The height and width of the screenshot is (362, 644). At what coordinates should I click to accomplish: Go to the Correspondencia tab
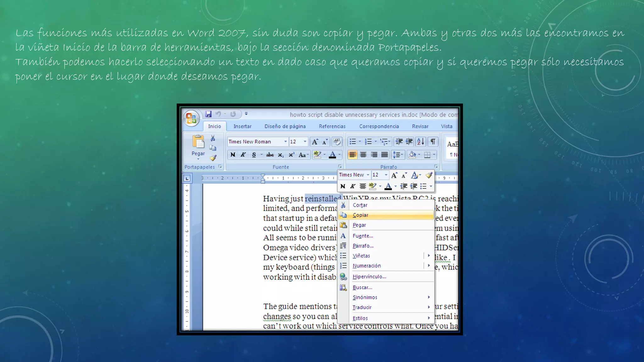pos(379,126)
